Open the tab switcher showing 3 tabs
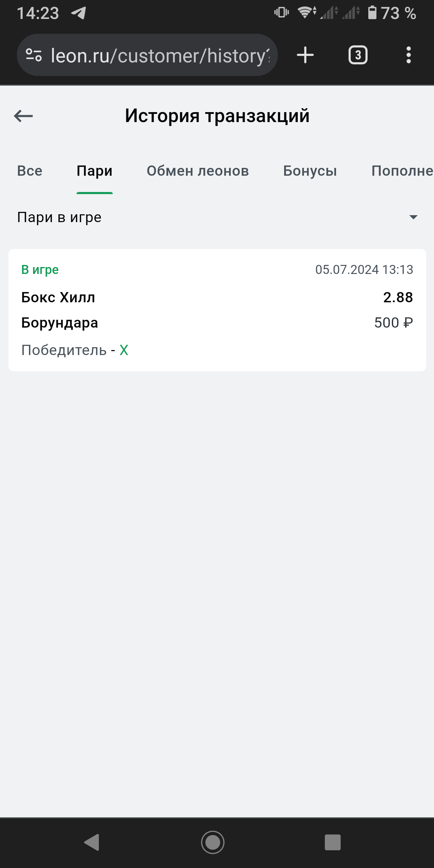This screenshot has width=434, height=868. 358,55
